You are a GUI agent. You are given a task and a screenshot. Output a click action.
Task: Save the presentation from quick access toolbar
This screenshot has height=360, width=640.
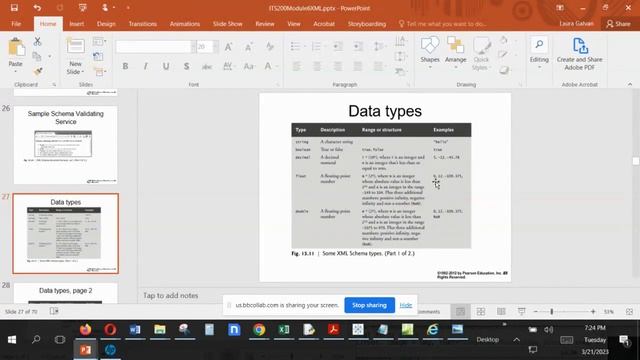14,8
